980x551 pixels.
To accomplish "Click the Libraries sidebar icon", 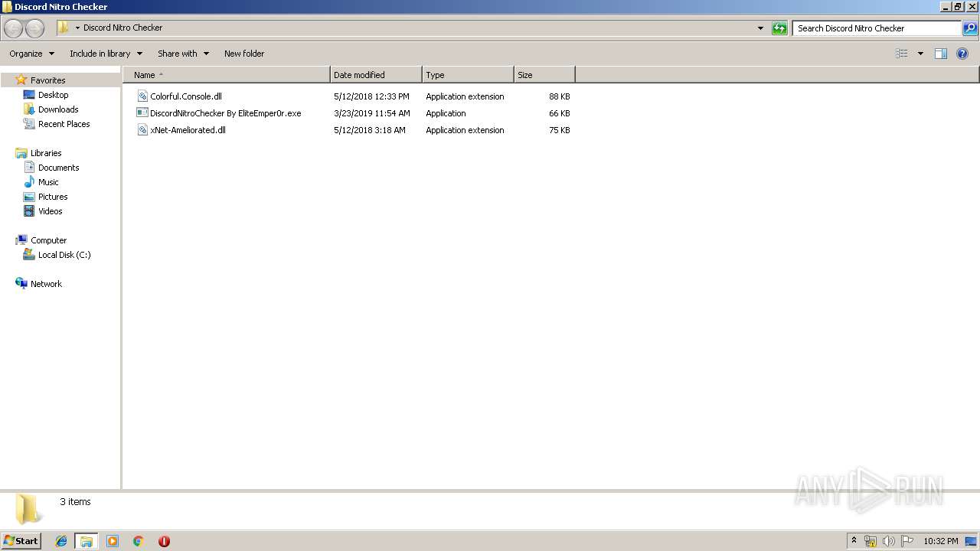I will tap(21, 153).
